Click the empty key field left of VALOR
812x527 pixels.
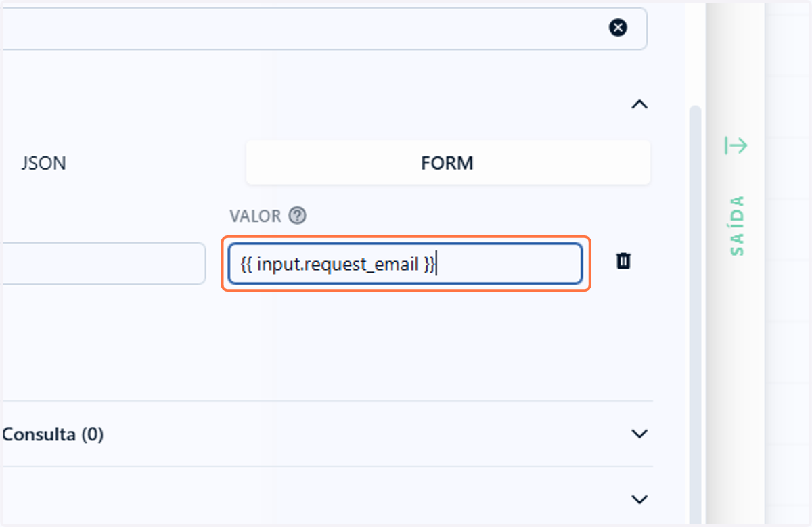(x=103, y=264)
